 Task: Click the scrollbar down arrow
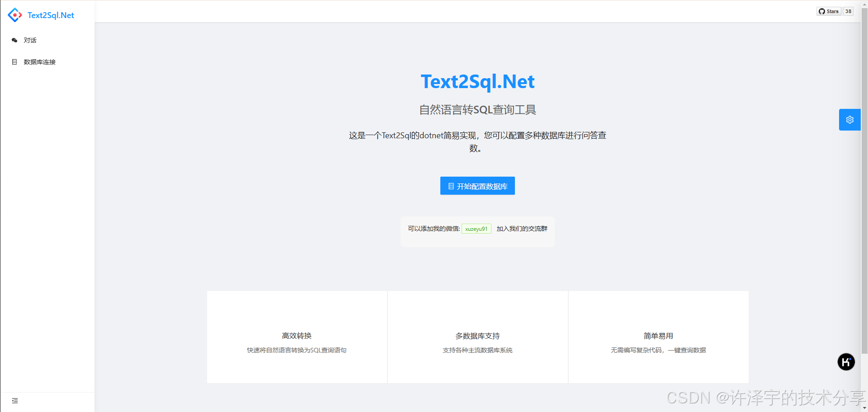(x=864, y=408)
